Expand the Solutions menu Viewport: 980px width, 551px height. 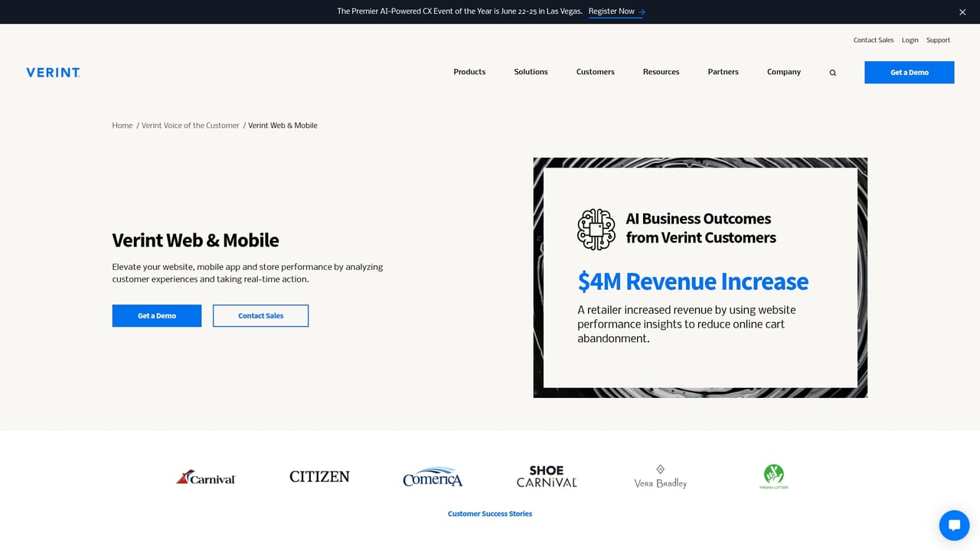point(531,72)
